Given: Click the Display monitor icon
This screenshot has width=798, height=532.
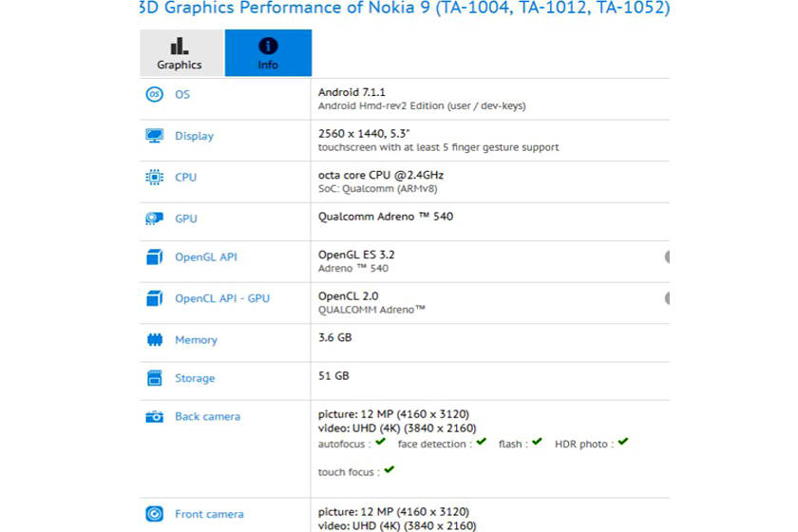Looking at the screenshot, I should (x=155, y=136).
